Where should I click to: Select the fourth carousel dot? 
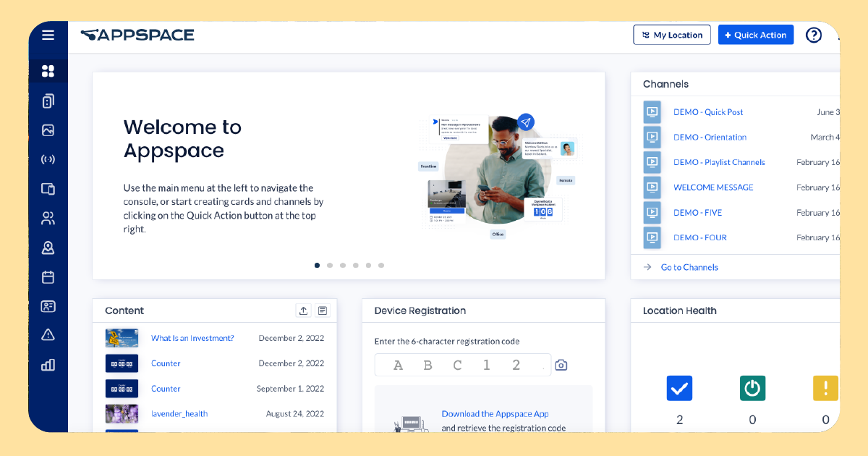355,265
